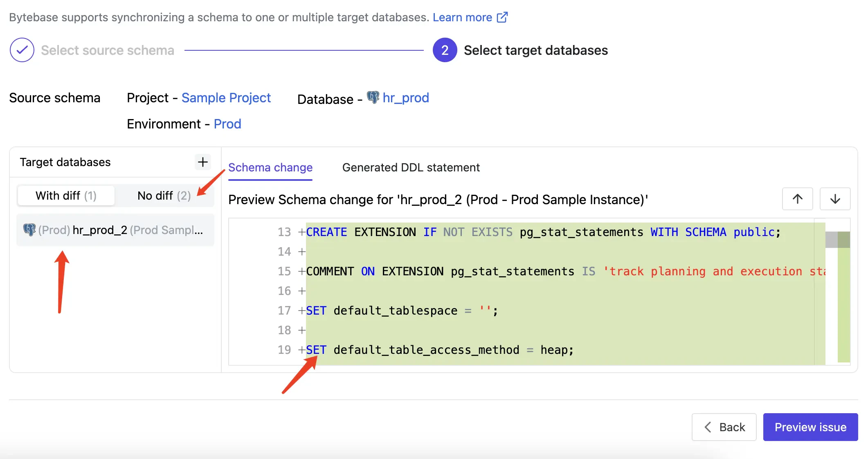Viewport: 868px width, 459px height.
Task: Click the elephant icon beside hr_prod_2
Action: (29, 229)
